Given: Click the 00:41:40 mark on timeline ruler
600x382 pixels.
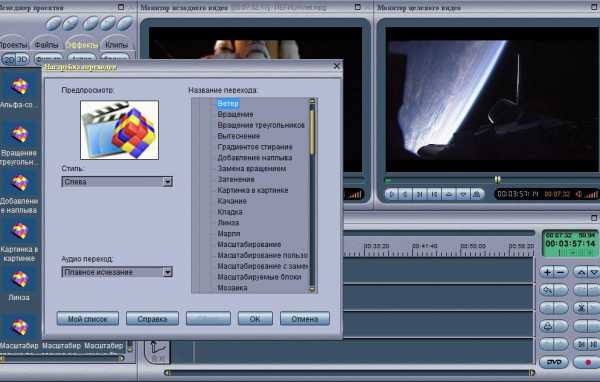Looking at the screenshot, I should coord(424,246).
